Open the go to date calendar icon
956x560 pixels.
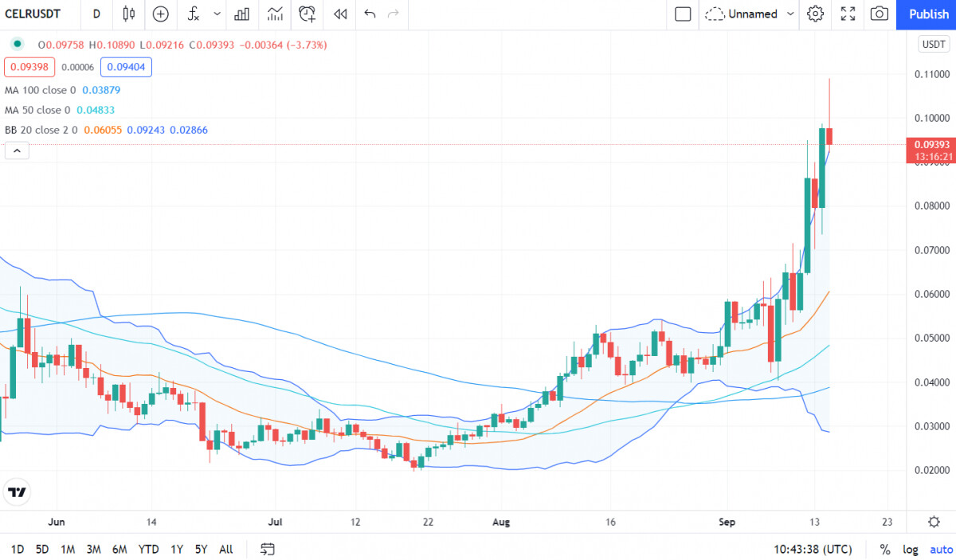tap(268, 549)
